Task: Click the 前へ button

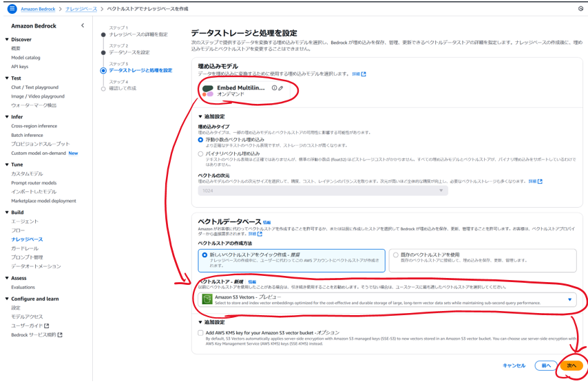Action: 546,365
